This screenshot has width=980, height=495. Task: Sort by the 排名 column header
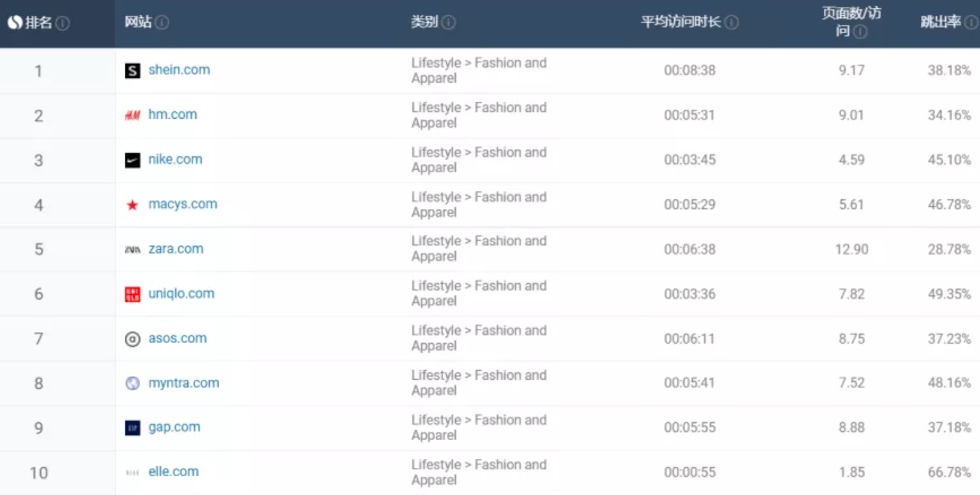click(39, 23)
